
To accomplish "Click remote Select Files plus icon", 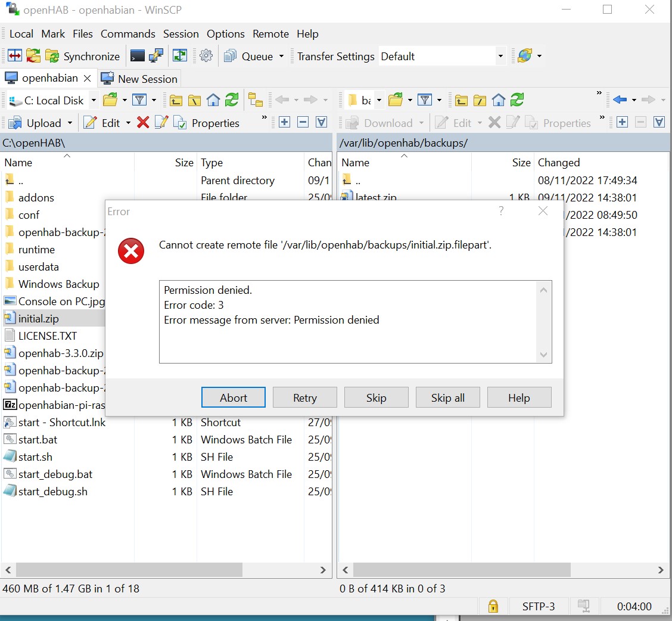I will (x=623, y=122).
